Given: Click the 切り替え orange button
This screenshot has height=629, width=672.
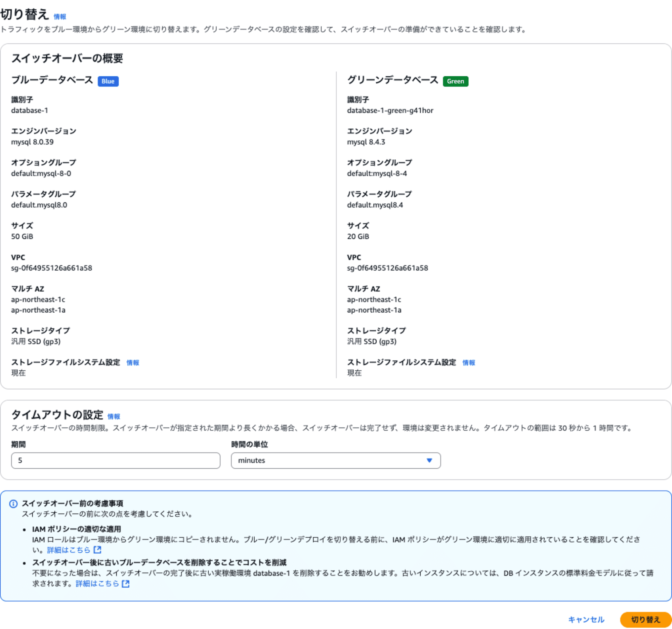Looking at the screenshot, I should (x=645, y=619).
